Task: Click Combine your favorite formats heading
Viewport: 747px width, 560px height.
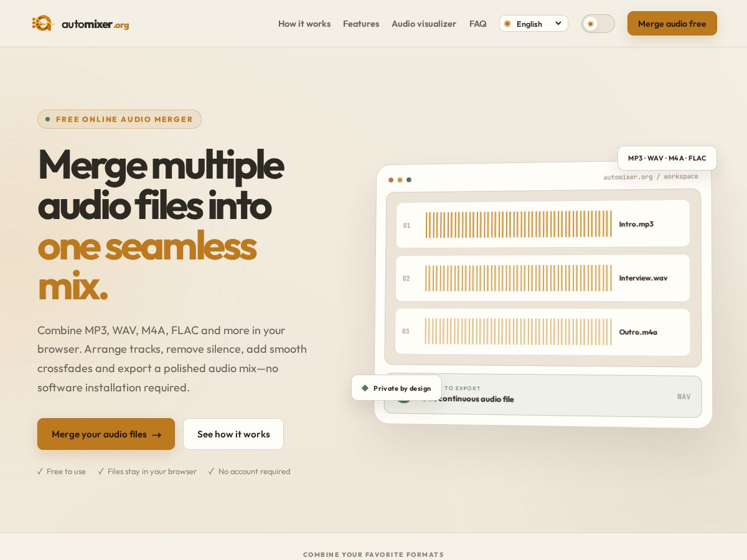Action: [x=374, y=554]
